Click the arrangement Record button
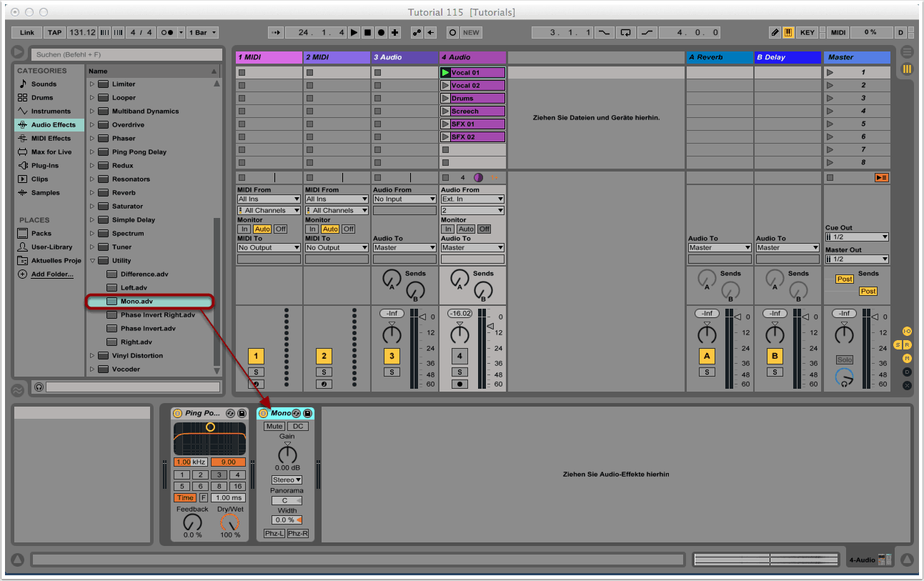The width and height of the screenshot is (924, 581). (381, 33)
